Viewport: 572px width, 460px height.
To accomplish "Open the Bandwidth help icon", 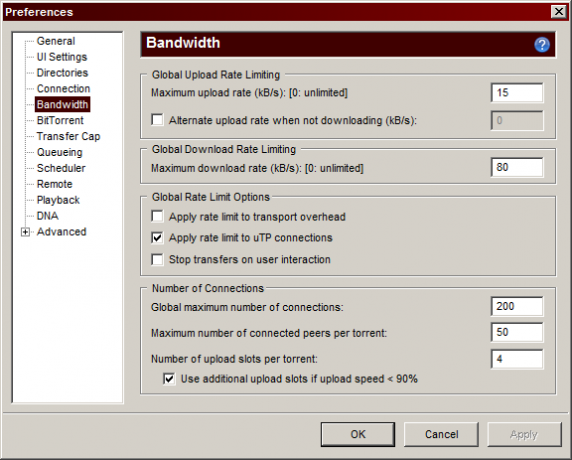I will (542, 45).
